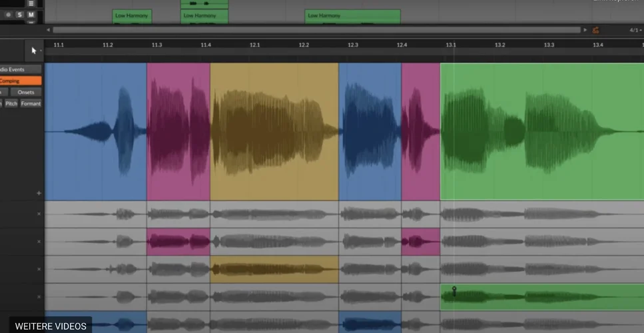This screenshot has height=333, width=644.
Task: Show the Onsets expression
Action: 26,93
